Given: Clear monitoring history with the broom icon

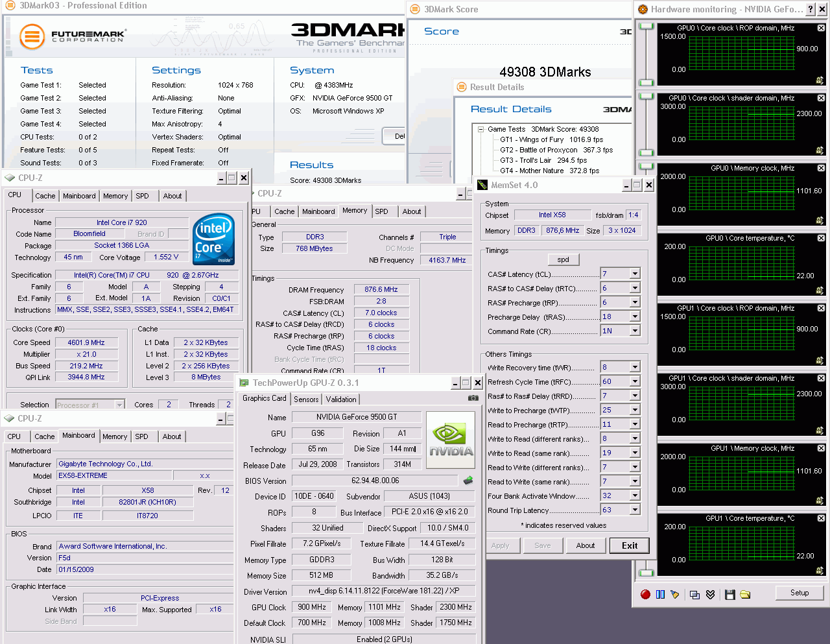Looking at the screenshot, I should [675, 594].
